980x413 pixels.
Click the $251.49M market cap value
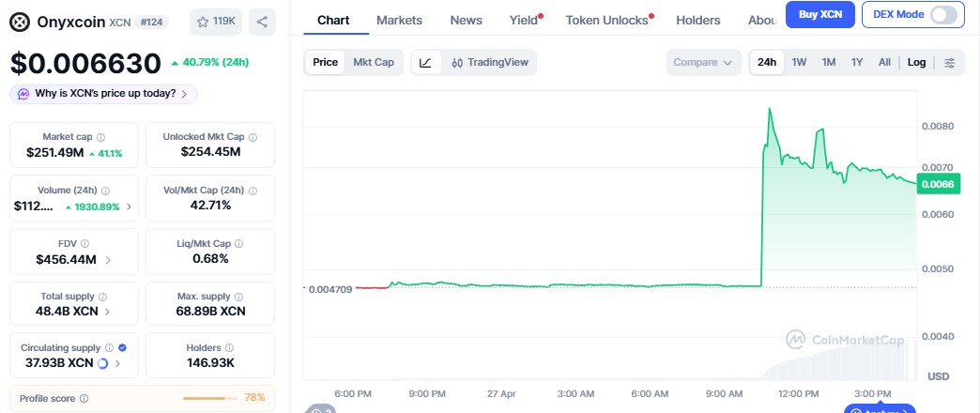coord(55,152)
